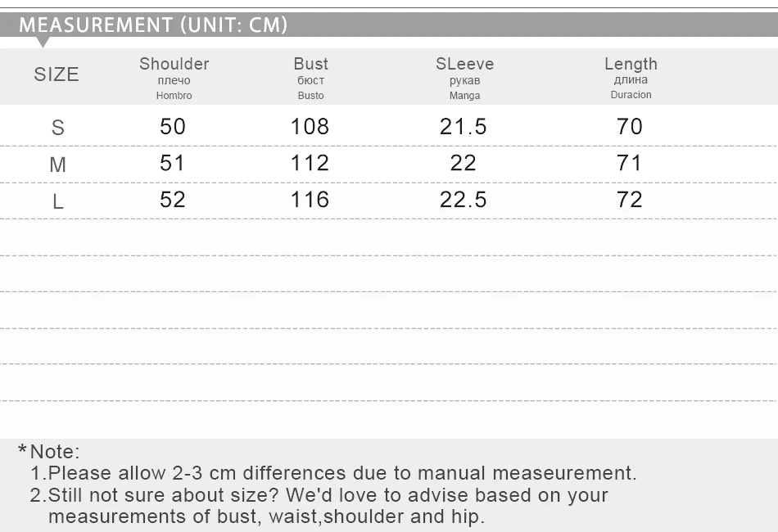Click the shoulder value 50 for size S
This screenshot has height=532, width=778.
[173, 126]
